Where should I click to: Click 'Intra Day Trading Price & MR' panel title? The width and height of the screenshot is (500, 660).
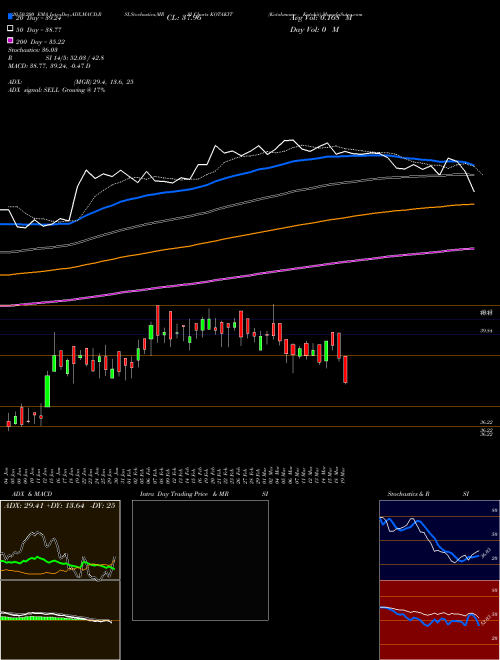pos(184,494)
